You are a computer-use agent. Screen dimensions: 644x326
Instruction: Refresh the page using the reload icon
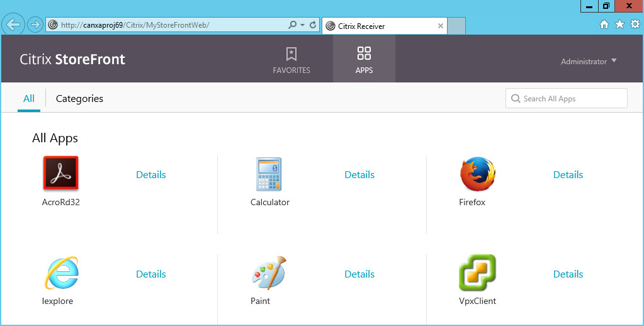click(313, 25)
